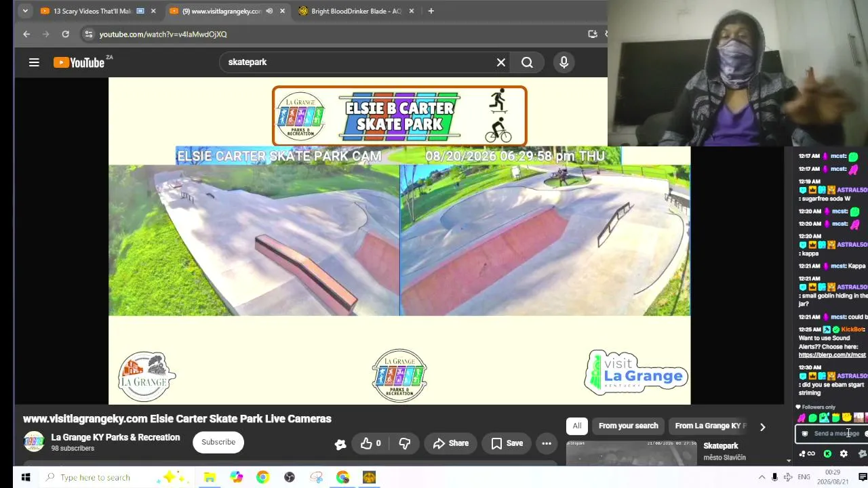Open the Skatepark město Slavičín video title

721,445
